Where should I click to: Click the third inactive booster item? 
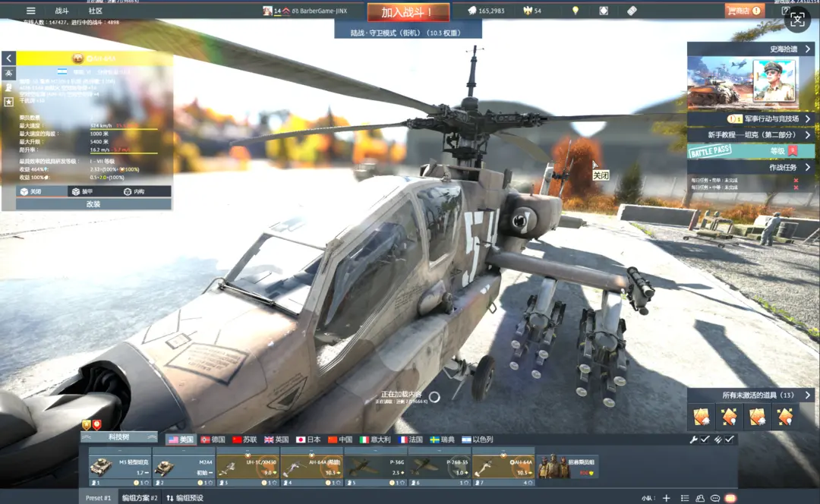tap(757, 417)
